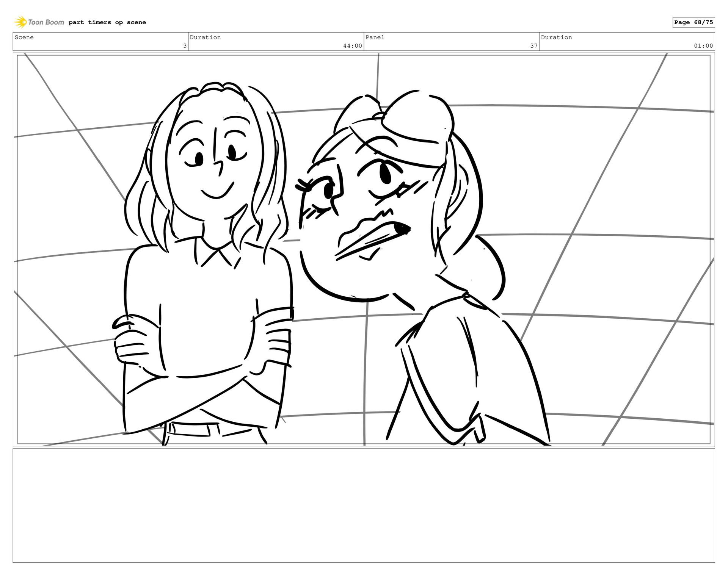Click the Scene label in header
Viewport: 728px width, 582px height.
click(24, 37)
